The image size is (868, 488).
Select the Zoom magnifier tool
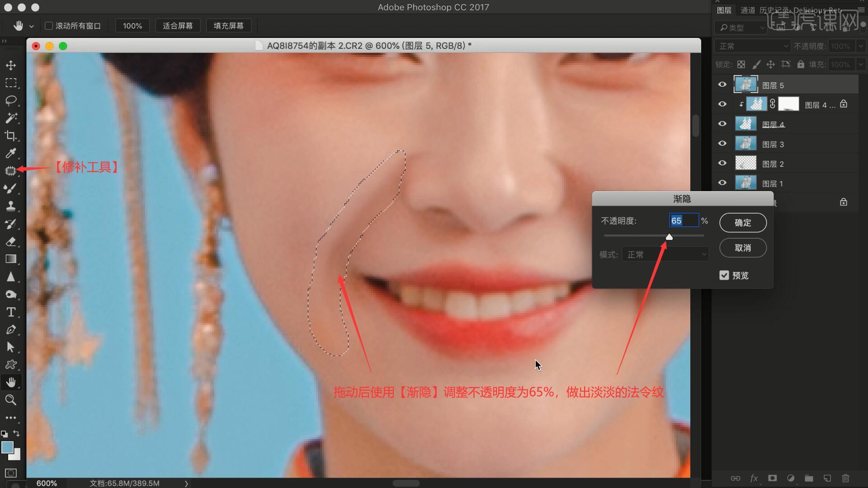pyautogui.click(x=11, y=400)
